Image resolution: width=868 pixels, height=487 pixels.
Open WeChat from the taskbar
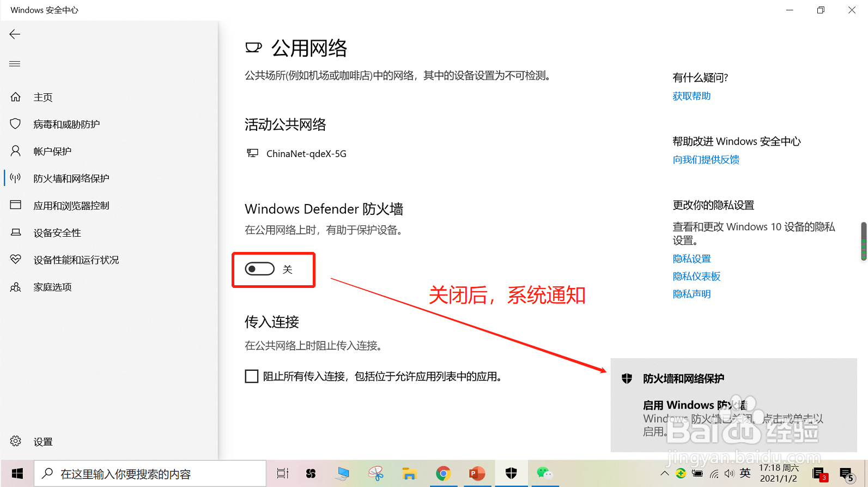point(544,473)
